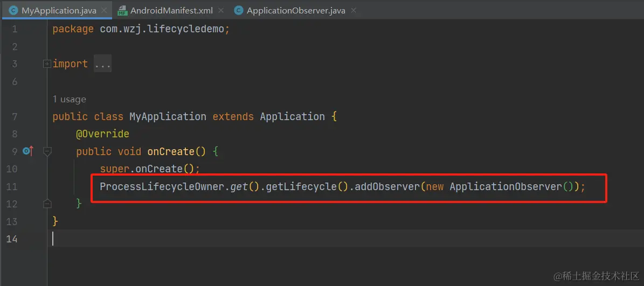Click the @Override annotation

click(103, 134)
